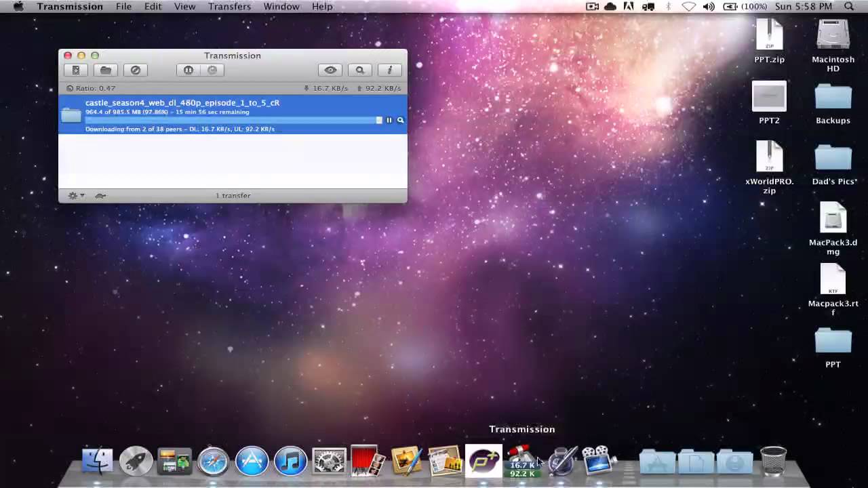The height and width of the screenshot is (488, 868).
Task: Click the cloud icon in menu bar
Action: pos(610,6)
